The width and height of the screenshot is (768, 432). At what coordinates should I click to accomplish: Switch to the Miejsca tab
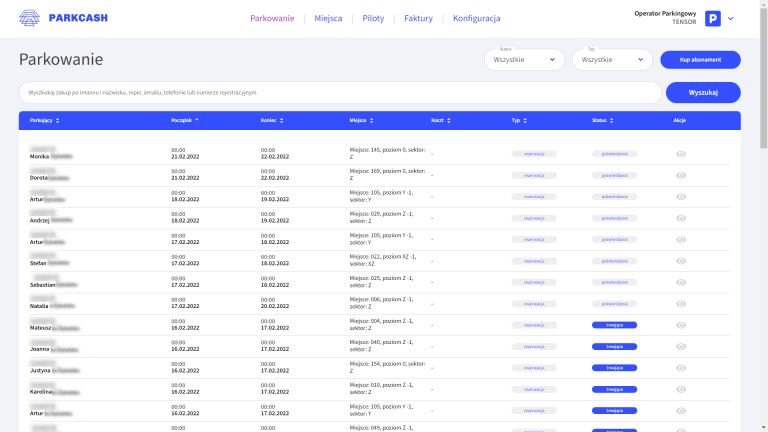click(328, 18)
